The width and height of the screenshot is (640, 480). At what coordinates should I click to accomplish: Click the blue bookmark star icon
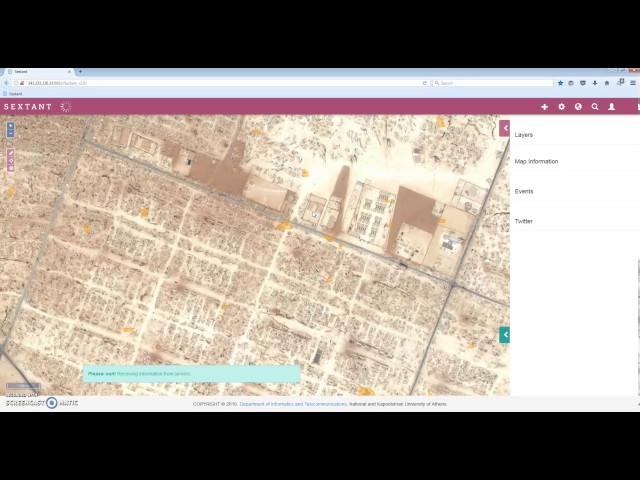(x=560, y=83)
